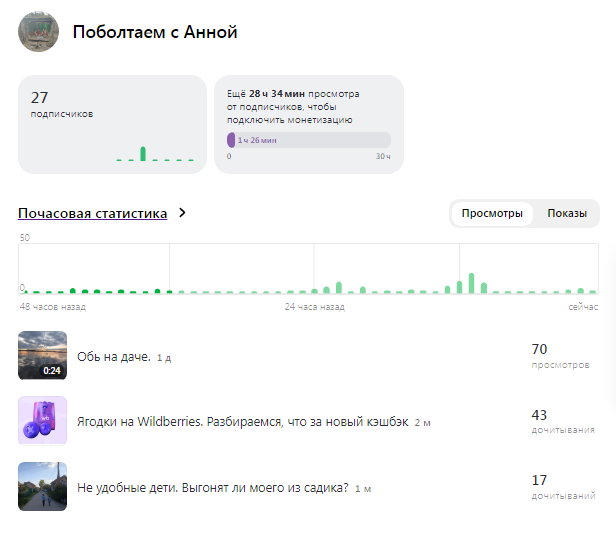Click the green subscribers mini bar chart
Screen dimensions: 616x546
click(x=155, y=154)
